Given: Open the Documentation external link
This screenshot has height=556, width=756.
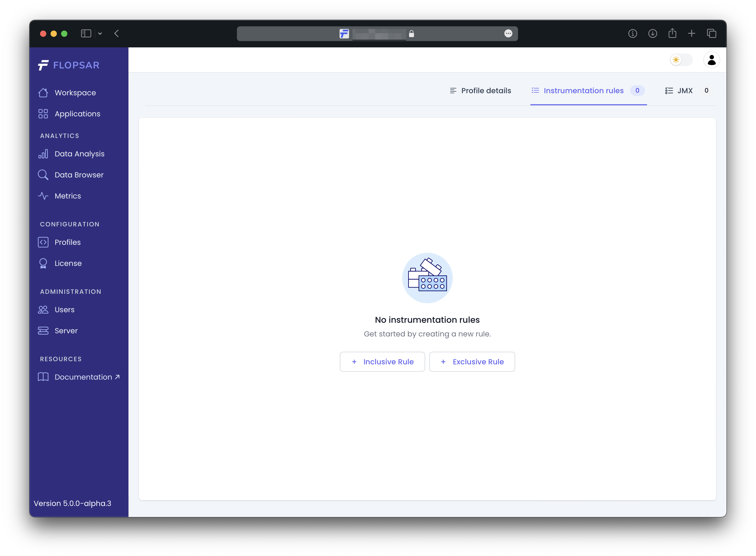Looking at the screenshot, I should click(83, 377).
